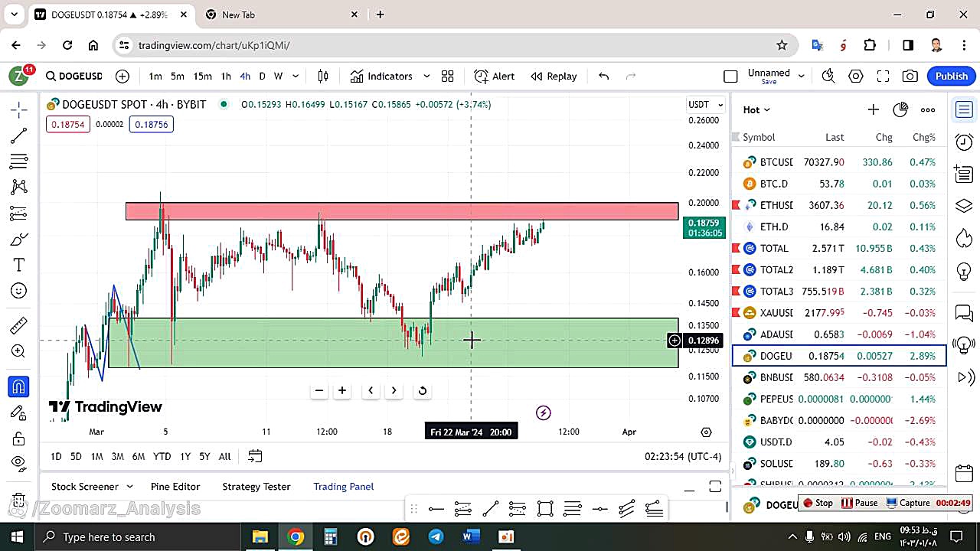Open the Trading Panel tab

pyautogui.click(x=344, y=487)
